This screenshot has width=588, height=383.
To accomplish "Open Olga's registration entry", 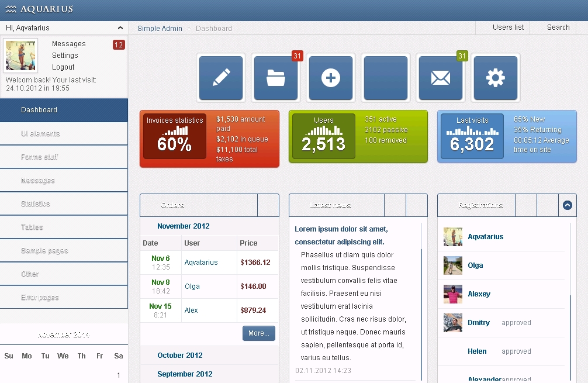I will click(475, 265).
